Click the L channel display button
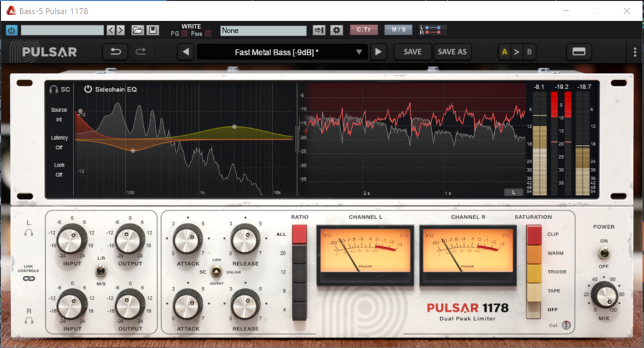The width and height of the screenshot is (644, 348). pyautogui.click(x=513, y=192)
